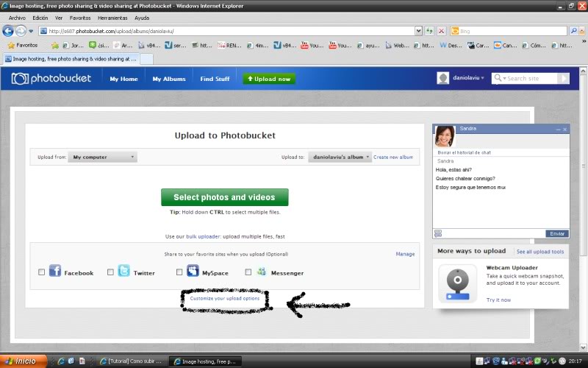Open the Favoritos menu in menu bar
The width and height of the screenshot is (588, 368).
coord(80,18)
